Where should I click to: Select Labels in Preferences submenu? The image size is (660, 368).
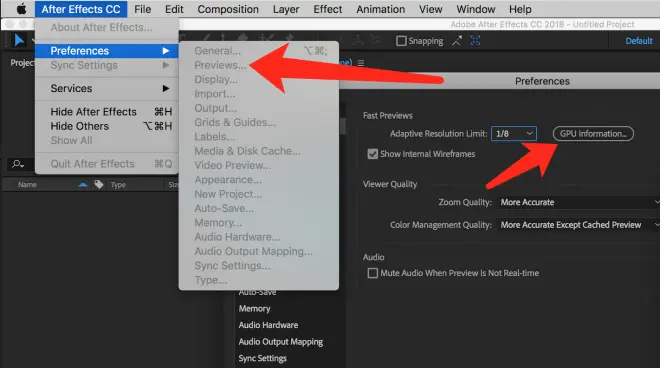pos(258,137)
